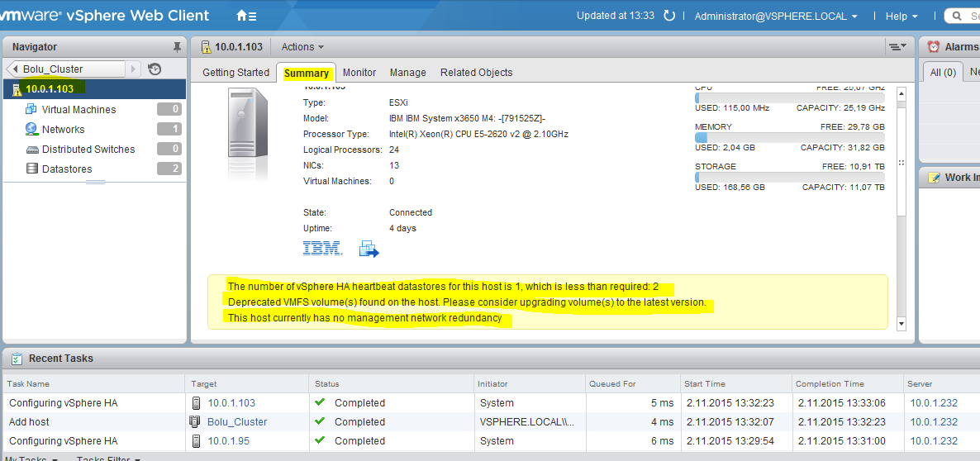Click the host title icon beside 10.0.1.103 header
980x461 pixels.
coord(206,47)
